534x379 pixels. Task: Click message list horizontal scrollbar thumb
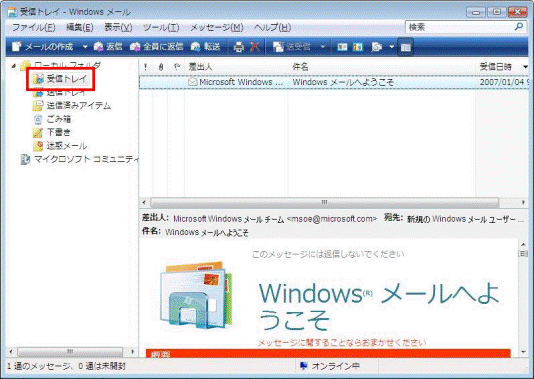(325, 202)
